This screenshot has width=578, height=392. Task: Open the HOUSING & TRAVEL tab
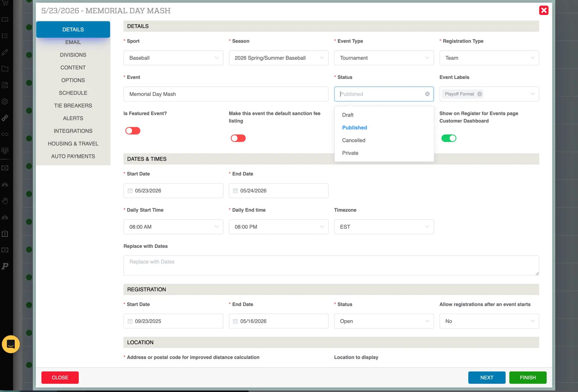click(73, 144)
